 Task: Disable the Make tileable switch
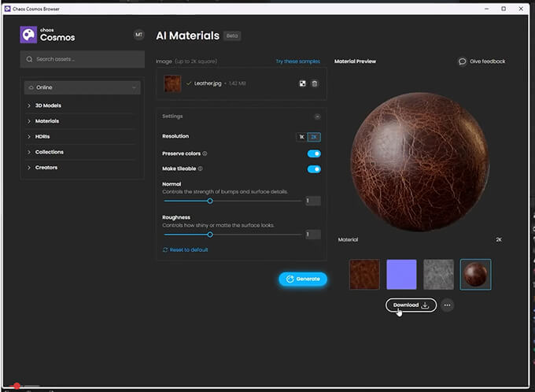[x=314, y=168]
